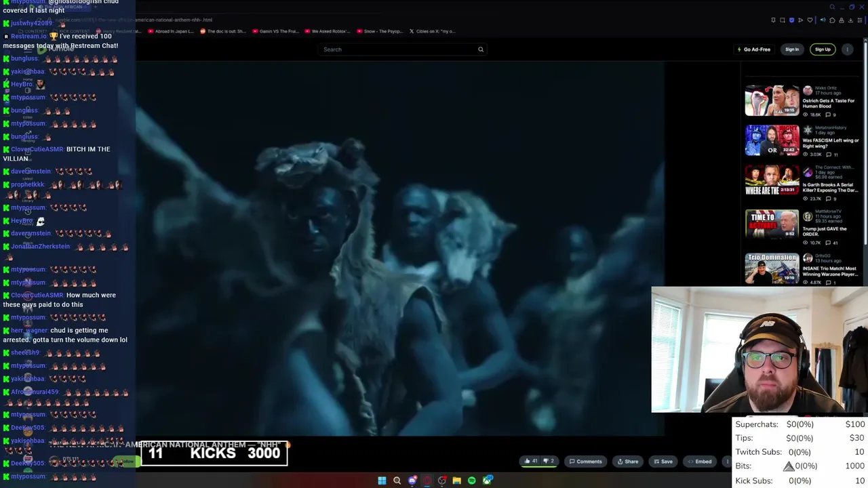Open Discord from the taskbar
Viewport: 868px width, 488px height.
tap(412, 481)
